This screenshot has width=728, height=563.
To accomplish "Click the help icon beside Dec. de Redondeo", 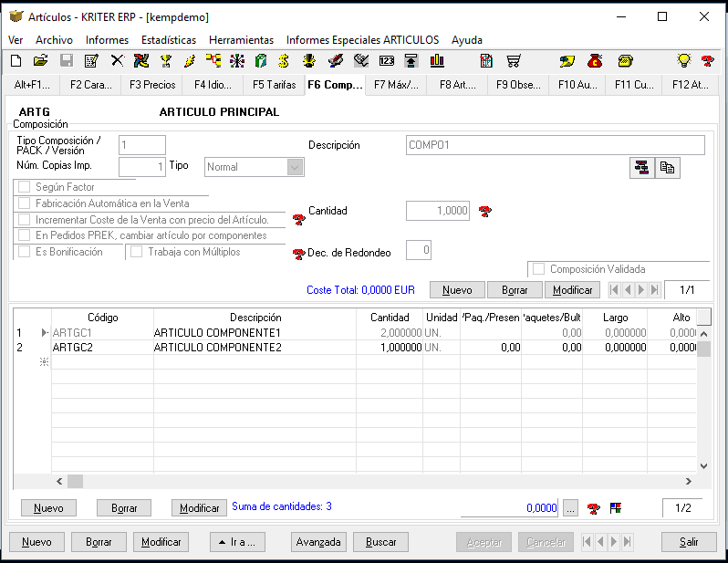I will click(x=298, y=254).
